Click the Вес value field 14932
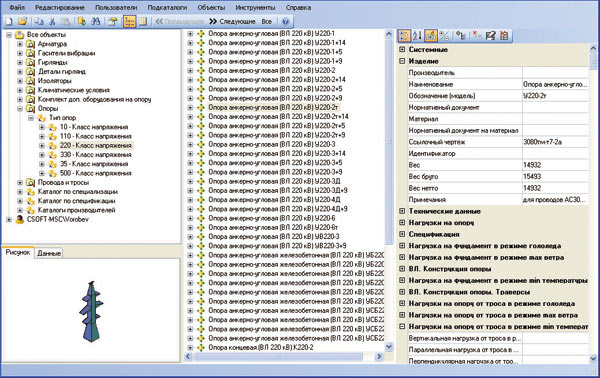 555,165
